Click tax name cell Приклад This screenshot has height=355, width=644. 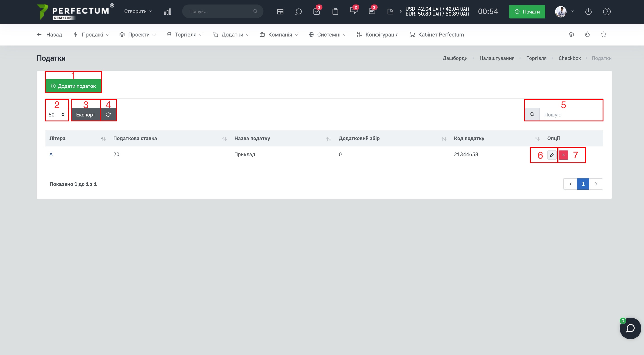coord(245,154)
